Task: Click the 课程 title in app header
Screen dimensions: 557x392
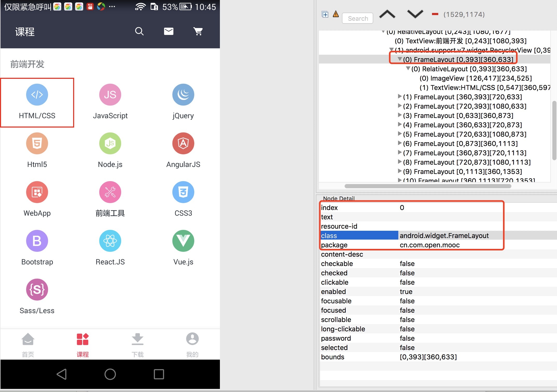Action: pyautogui.click(x=25, y=32)
